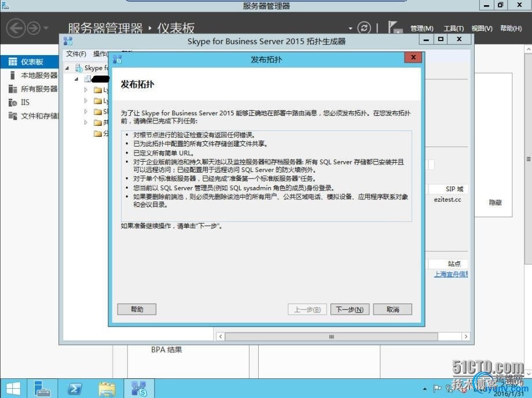Open the 文件(F) menu in Topology Builder
The image size is (532, 398).
pos(76,54)
